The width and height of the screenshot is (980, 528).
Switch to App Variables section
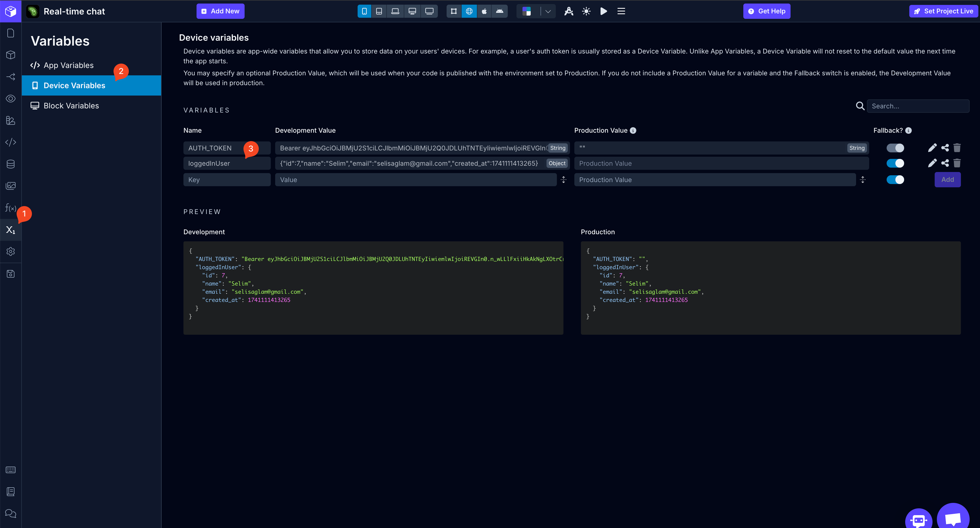click(92, 65)
